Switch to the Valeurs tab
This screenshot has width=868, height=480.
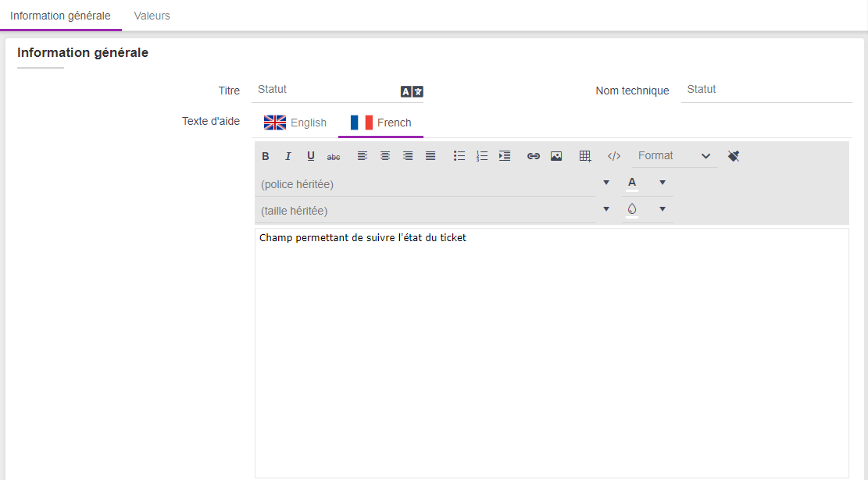click(x=152, y=16)
